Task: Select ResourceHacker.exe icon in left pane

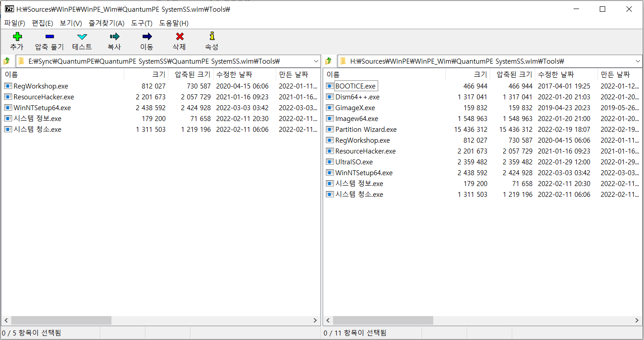Action: click(8, 97)
